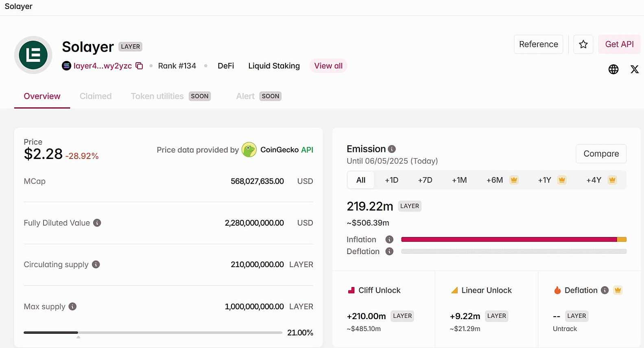Click the Get API button
Viewport: 644px width, 348px height.
click(619, 44)
